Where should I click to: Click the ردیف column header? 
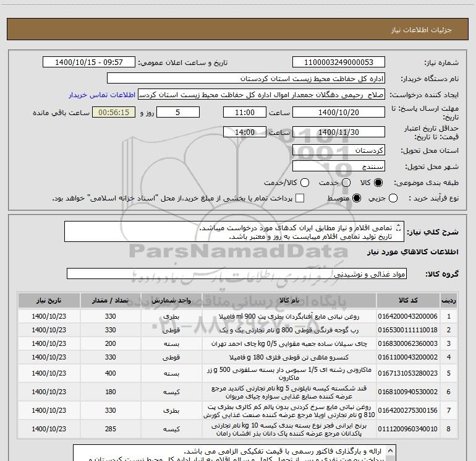click(449, 300)
